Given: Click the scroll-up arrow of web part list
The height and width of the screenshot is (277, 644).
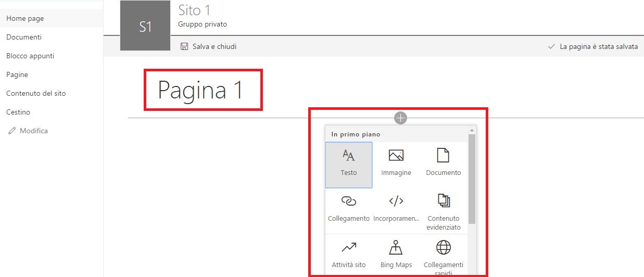Looking at the screenshot, I should coord(472,130).
